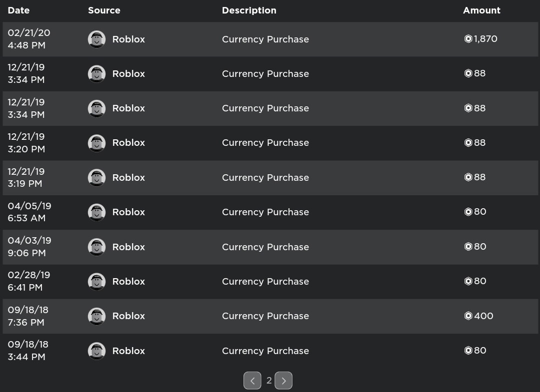Click the Robux icon beside 1,870
The image size is (540, 392).
pos(468,39)
